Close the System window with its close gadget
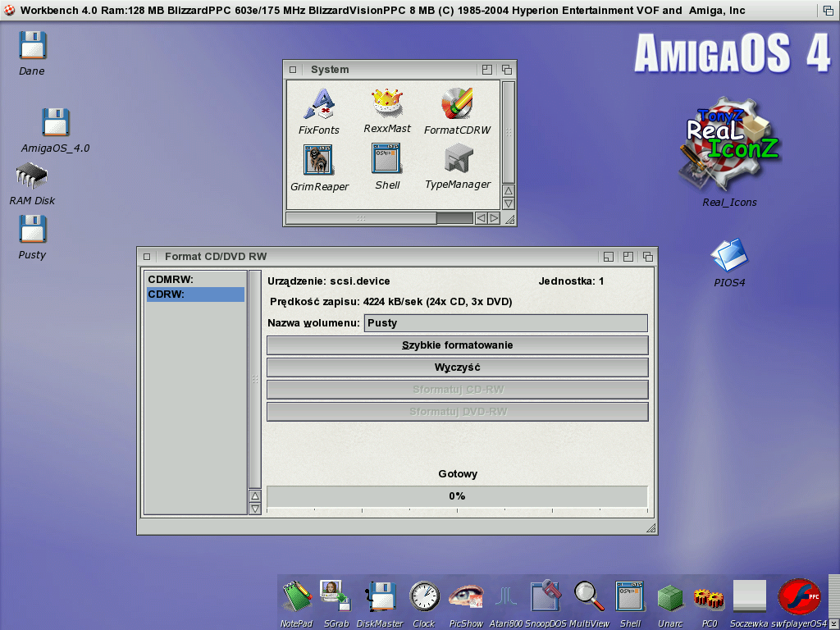This screenshot has height=630, width=840. (293, 70)
